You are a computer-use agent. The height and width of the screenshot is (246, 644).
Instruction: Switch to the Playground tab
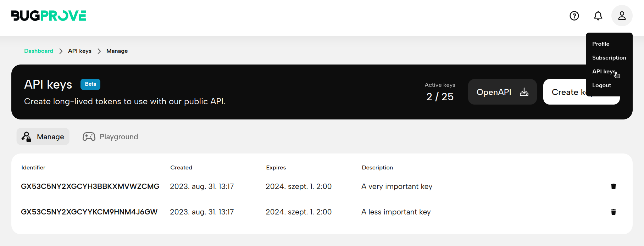point(110,136)
